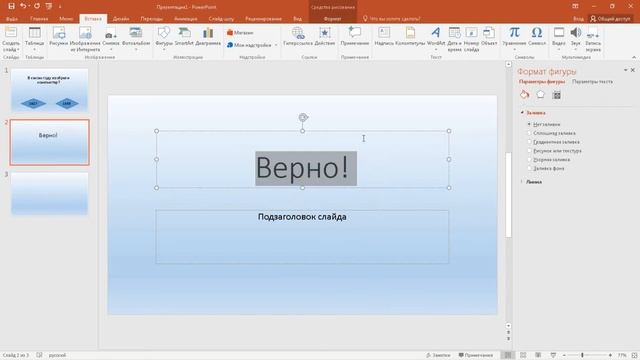
Task: Insert date and time
Action: coord(454,39)
